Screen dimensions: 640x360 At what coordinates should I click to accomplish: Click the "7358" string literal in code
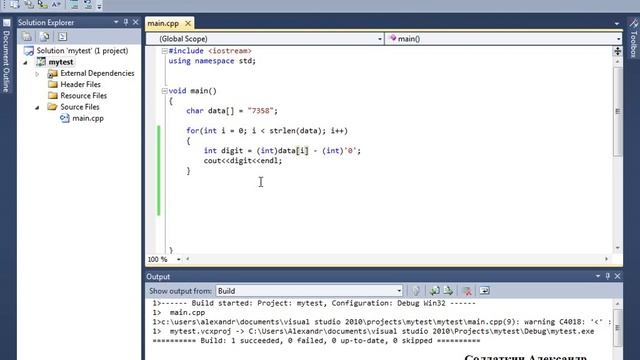[260, 111]
